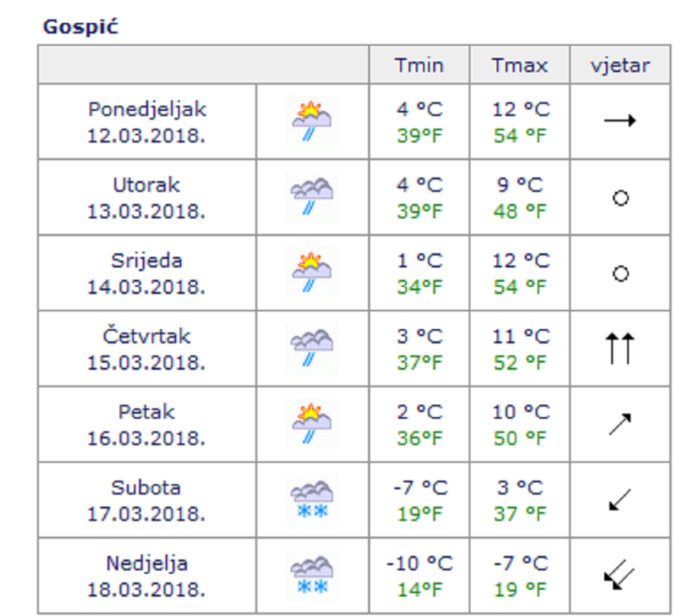Click Utorak's calm wind circle symbol

pyautogui.click(x=621, y=197)
